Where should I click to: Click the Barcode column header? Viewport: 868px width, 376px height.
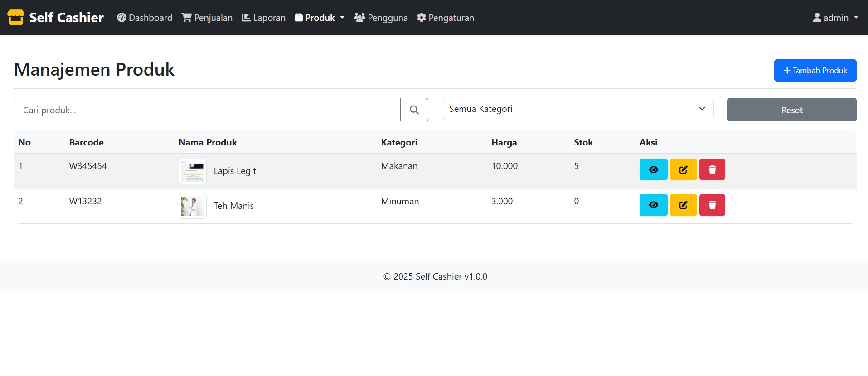86,142
